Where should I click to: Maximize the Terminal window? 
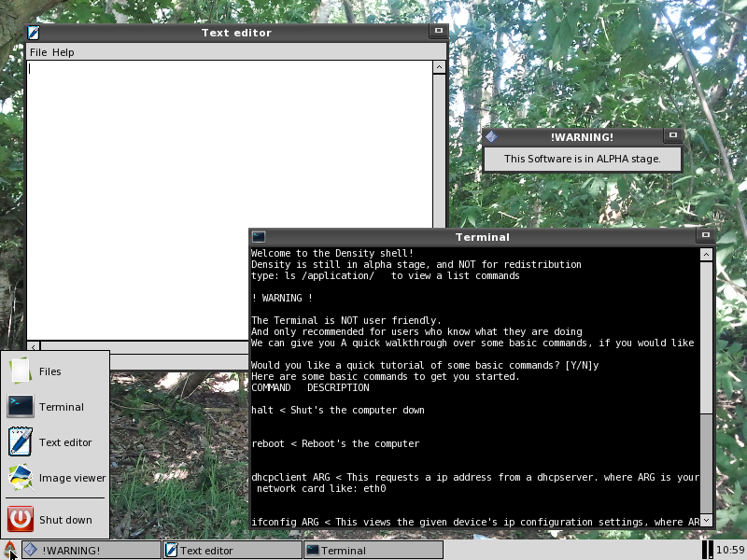pyautogui.click(x=706, y=235)
